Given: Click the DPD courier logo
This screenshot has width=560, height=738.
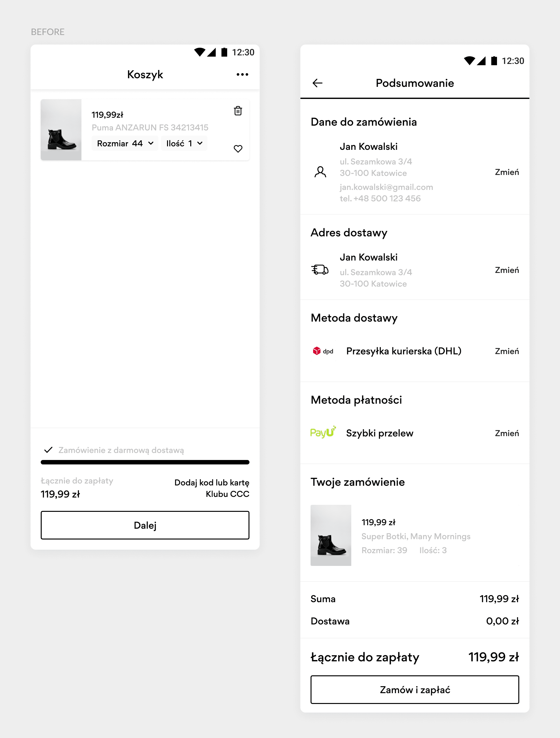Looking at the screenshot, I should (323, 351).
